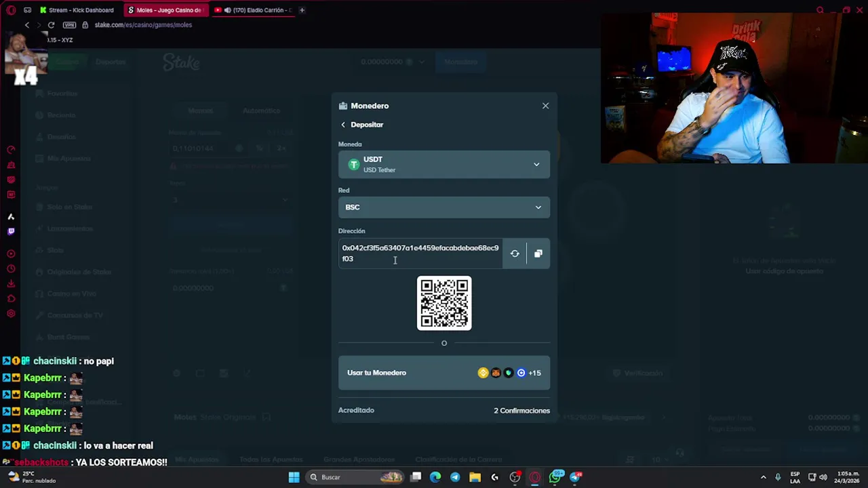Click the site lock icon
The image size is (868, 488).
click(85, 25)
